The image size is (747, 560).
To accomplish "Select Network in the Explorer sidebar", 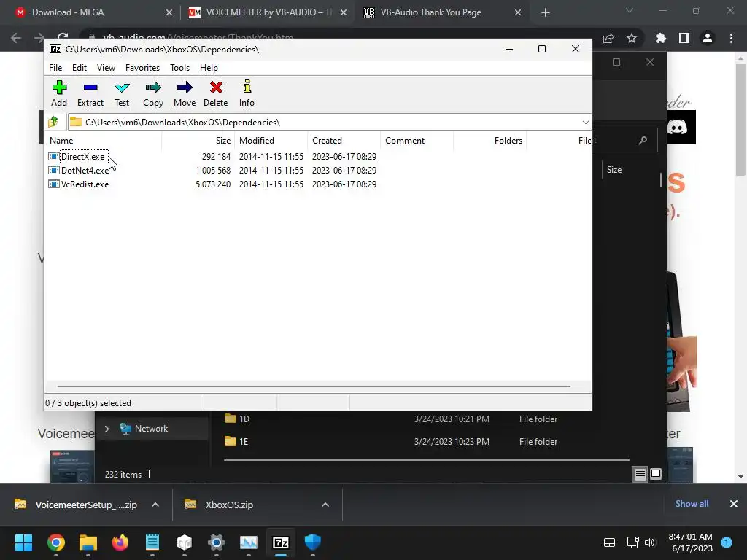I will [151, 429].
